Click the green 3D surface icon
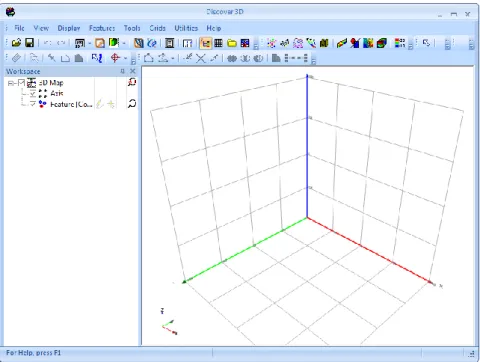The height and width of the screenshot is (362, 480). point(114,43)
